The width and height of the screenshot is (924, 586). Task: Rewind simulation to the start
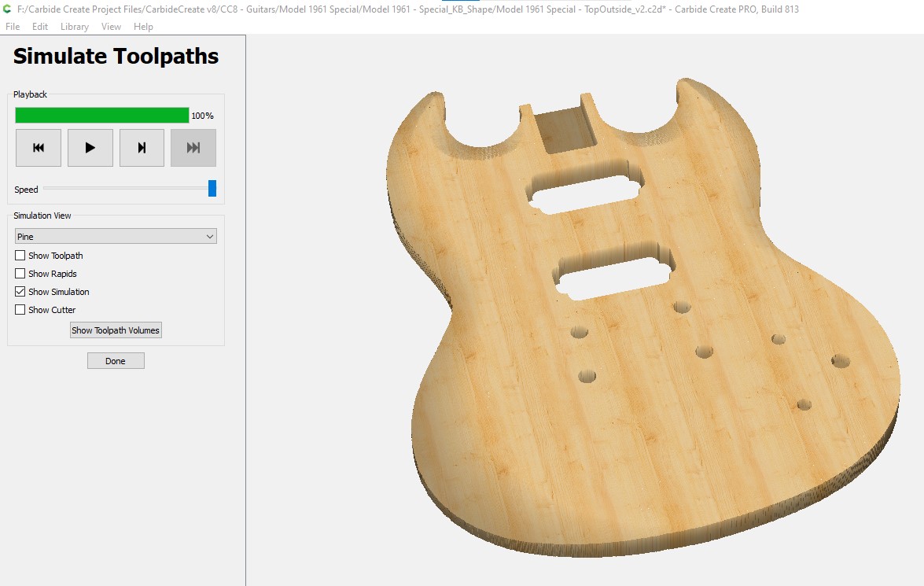click(x=39, y=148)
